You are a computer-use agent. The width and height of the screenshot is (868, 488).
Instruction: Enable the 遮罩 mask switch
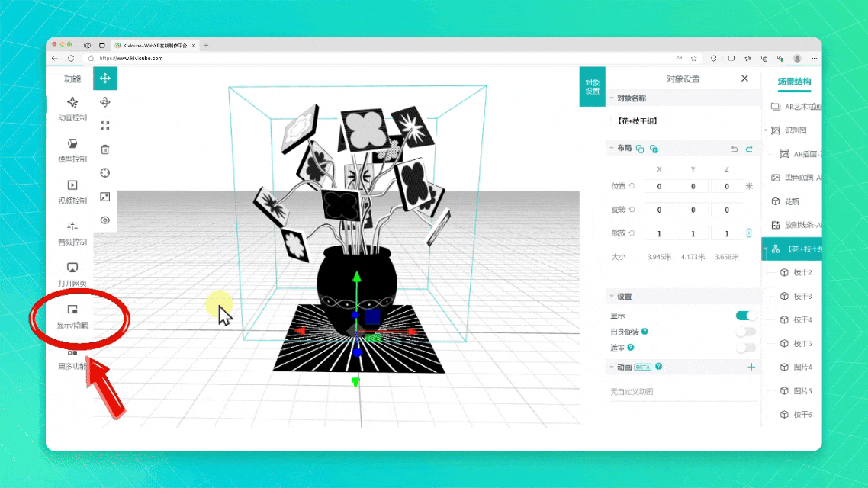(745, 348)
